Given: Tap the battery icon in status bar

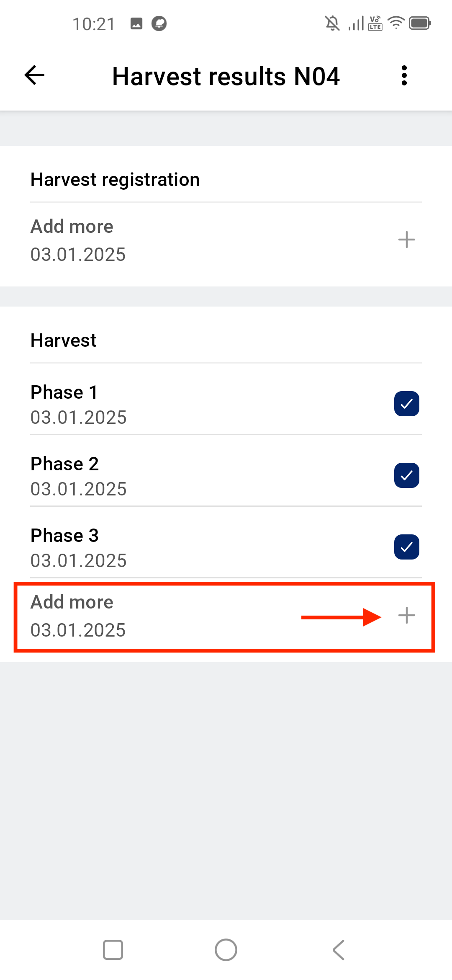Looking at the screenshot, I should (420, 23).
